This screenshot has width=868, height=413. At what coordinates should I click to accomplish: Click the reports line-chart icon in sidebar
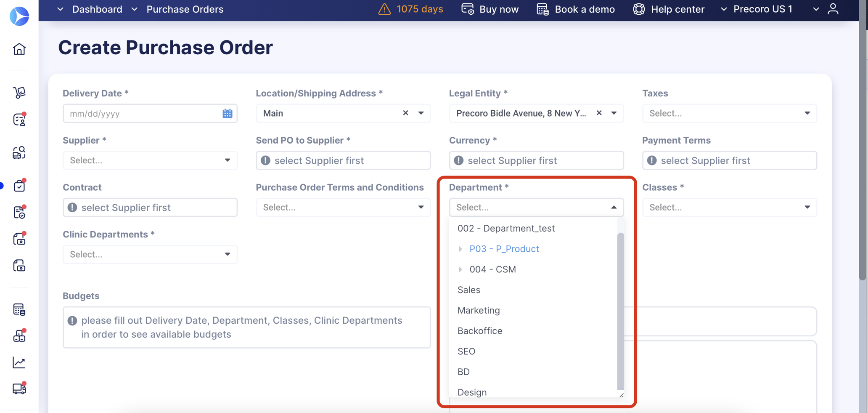[x=19, y=362]
